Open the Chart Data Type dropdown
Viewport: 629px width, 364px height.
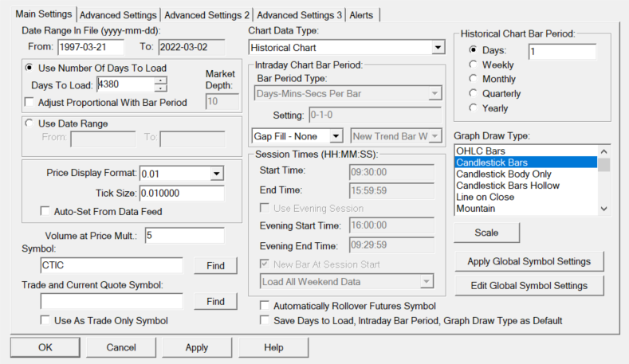coord(438,47)
